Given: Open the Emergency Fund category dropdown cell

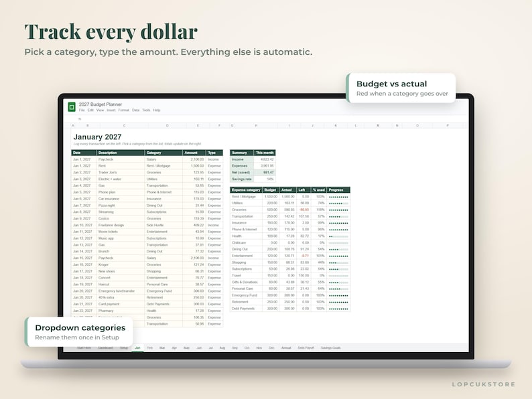Looking at the screenshot, I should click(163, 291).
